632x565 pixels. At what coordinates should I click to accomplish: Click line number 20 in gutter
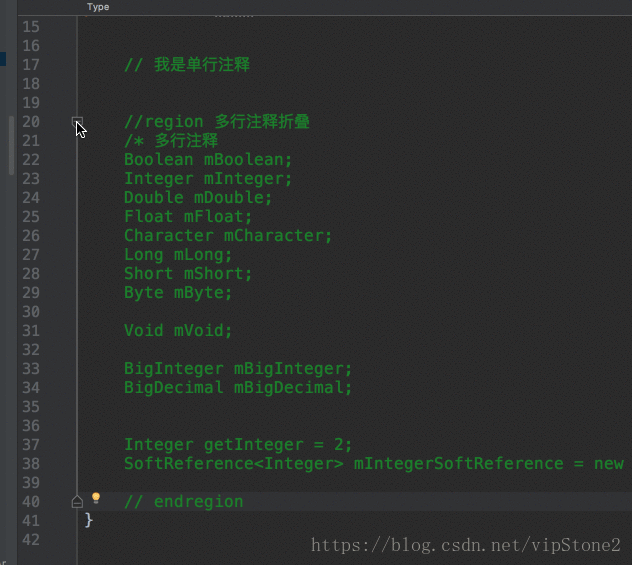31,122
